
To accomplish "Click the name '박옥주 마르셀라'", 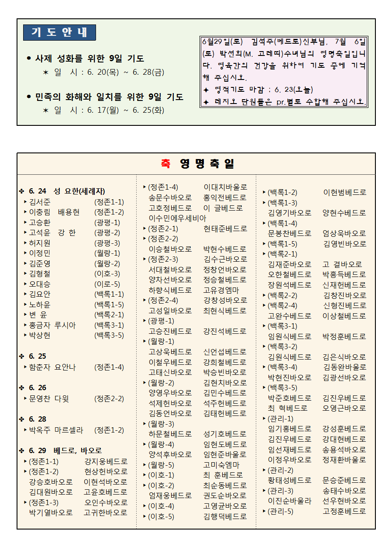I will coord(56,430).
